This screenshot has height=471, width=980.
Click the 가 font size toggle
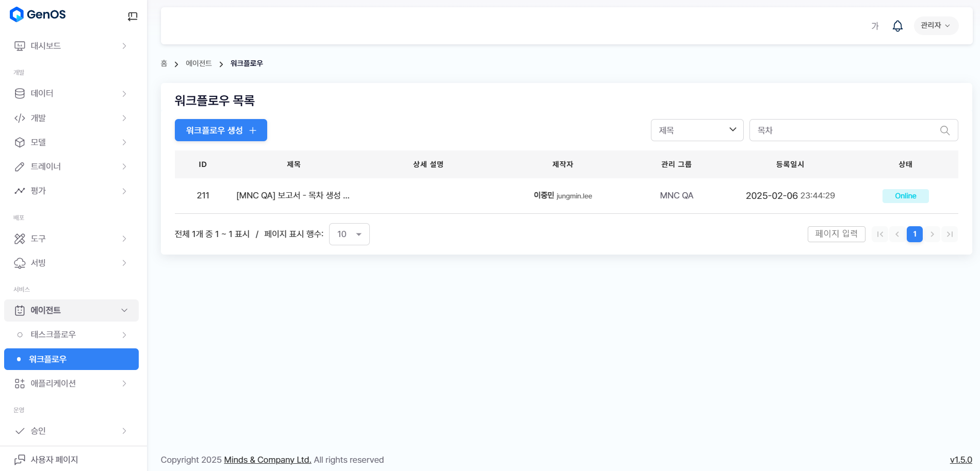coord(875,26)
